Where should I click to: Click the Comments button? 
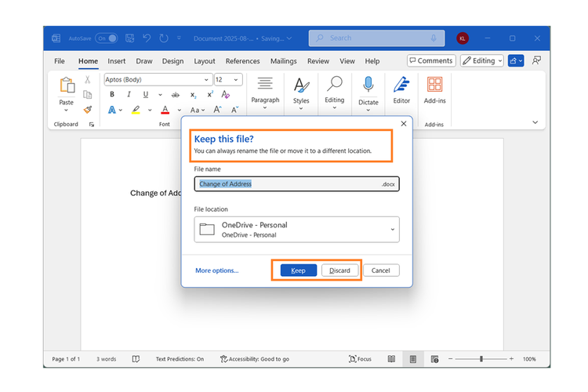[x=431, y=61]
